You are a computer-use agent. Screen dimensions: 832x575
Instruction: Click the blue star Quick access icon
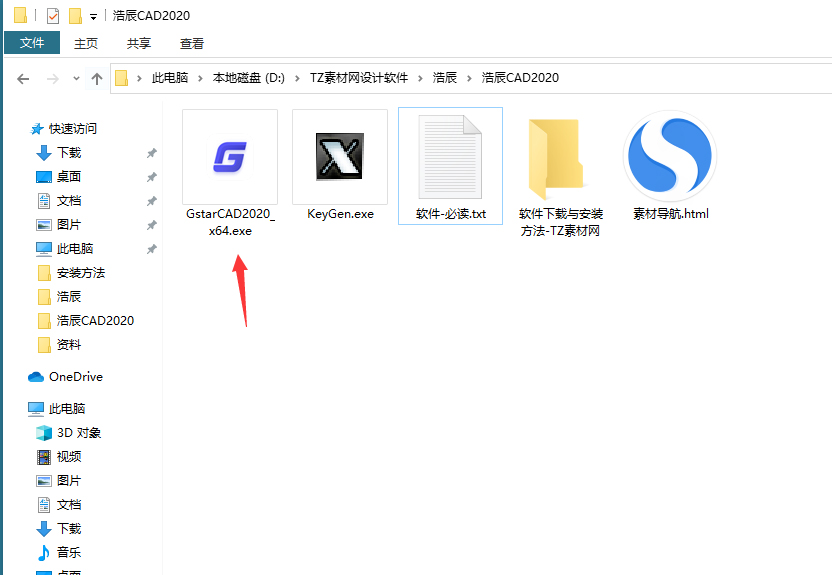pos(37,128)
